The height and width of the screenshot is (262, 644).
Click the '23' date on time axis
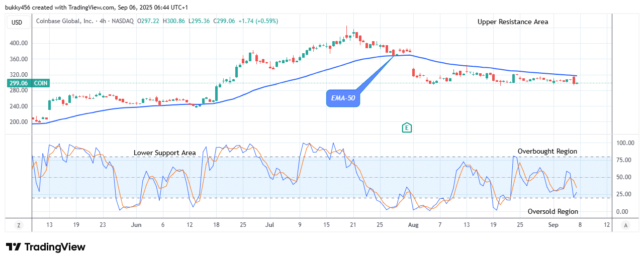tap(102, 225)
